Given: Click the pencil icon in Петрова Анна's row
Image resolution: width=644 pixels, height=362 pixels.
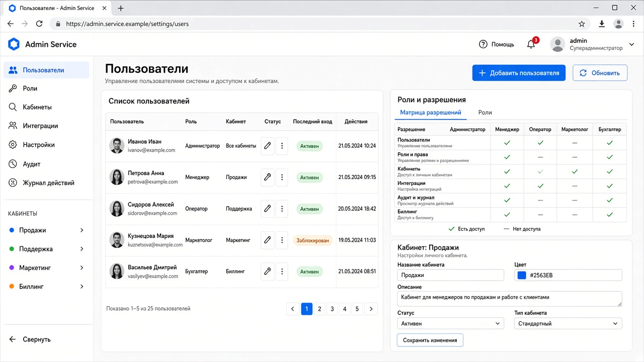Looking at the screenshot, I should [268, 177].
